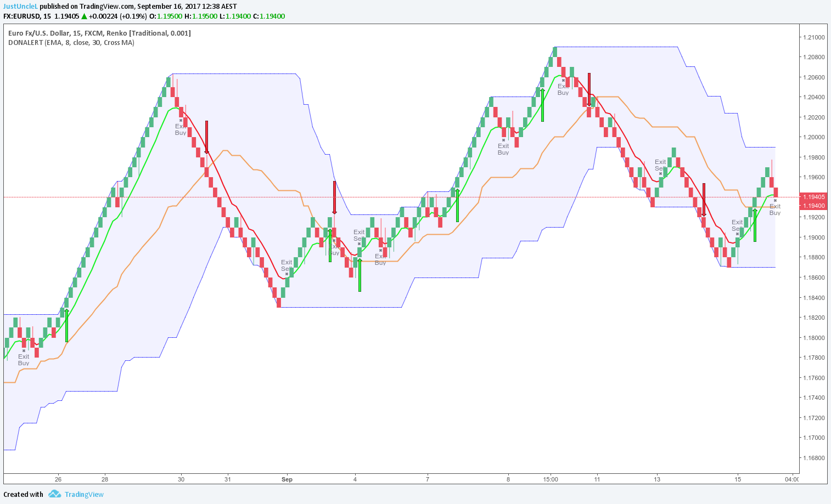Viewport: 831px width, 504px height.
Task: Click the 1.17200 price axis label
Action: coord(813,418)
